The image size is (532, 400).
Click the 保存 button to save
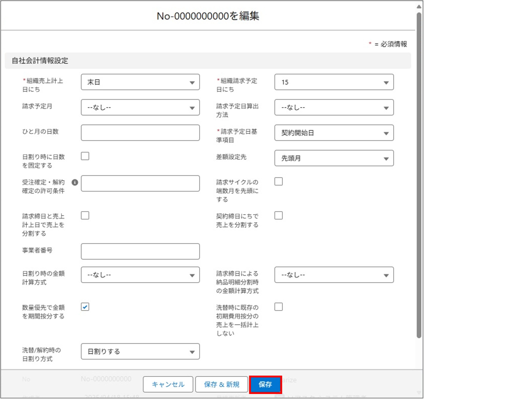point(266,385)
